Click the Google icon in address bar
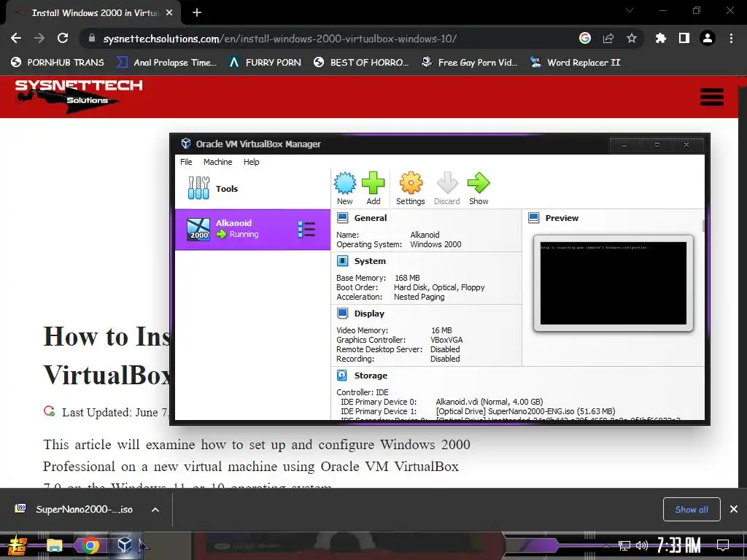The width and height of the screenshot is (747, 560). tap(585, 38)
